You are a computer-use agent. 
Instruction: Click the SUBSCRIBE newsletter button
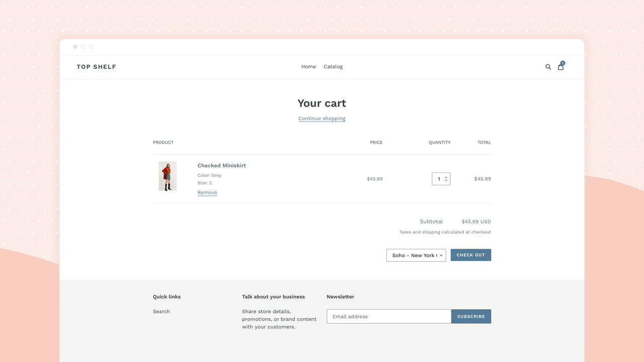pyautogui.click(x=471, y=316)
